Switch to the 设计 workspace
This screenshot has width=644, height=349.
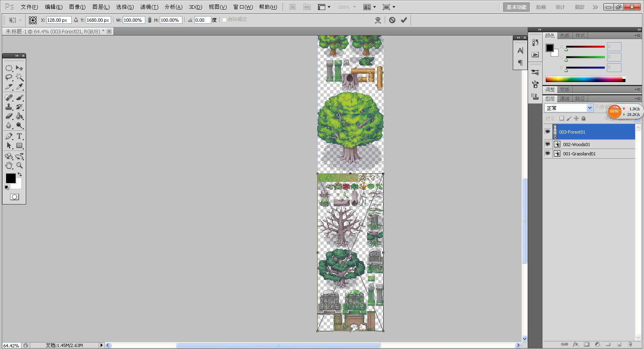tap(560, 7)
